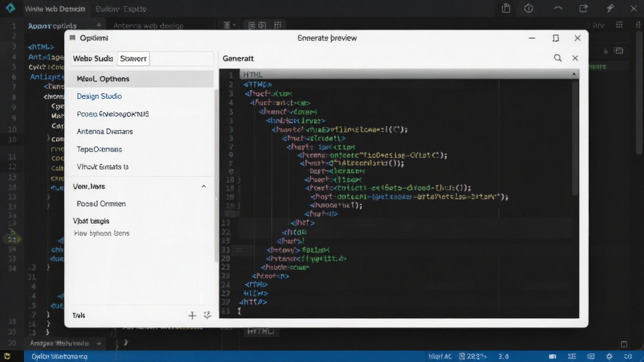Click the Nlgrf AC status bar entry
The width and height of the screenshot is (644, 362).
[440, 356]
